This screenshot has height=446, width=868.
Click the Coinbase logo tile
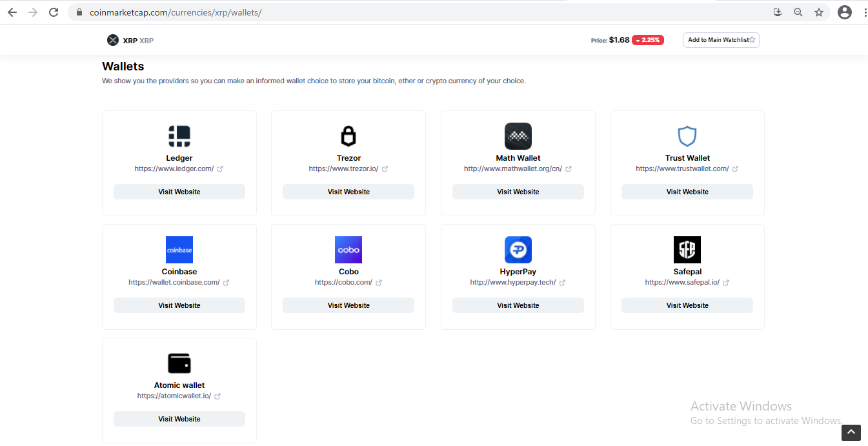coord(179,250)
